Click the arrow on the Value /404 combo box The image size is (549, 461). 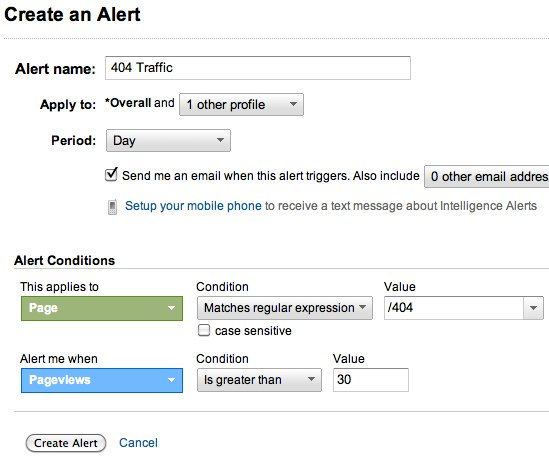tap(533, 308)
